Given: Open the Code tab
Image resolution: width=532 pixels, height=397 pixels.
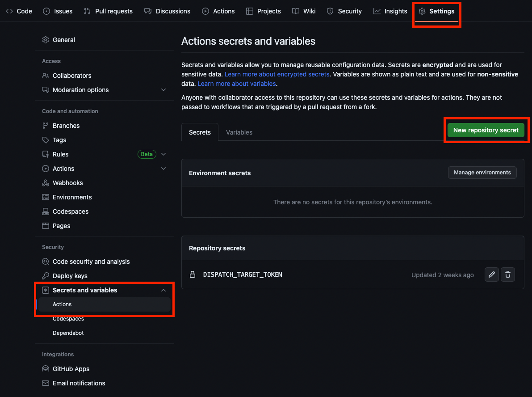Looking at the screenshot, I should (x=19, y=11).
